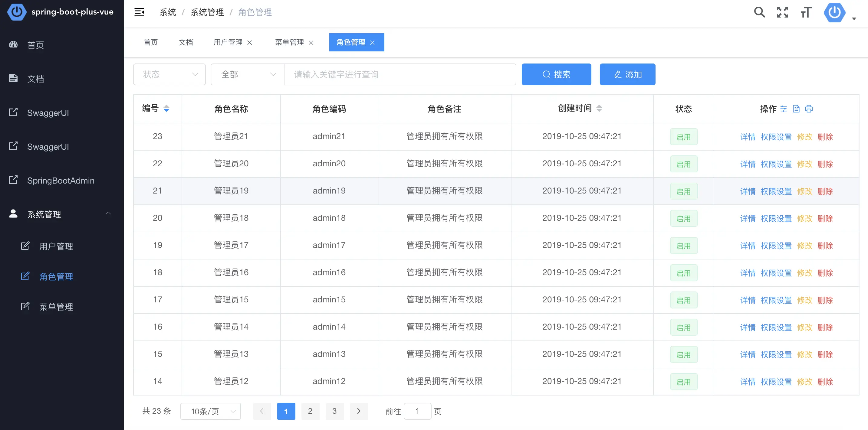Toggle fullscreen using the expand icon
The width and height of the screenshot is (868, 430).
[x=782, y=12]
